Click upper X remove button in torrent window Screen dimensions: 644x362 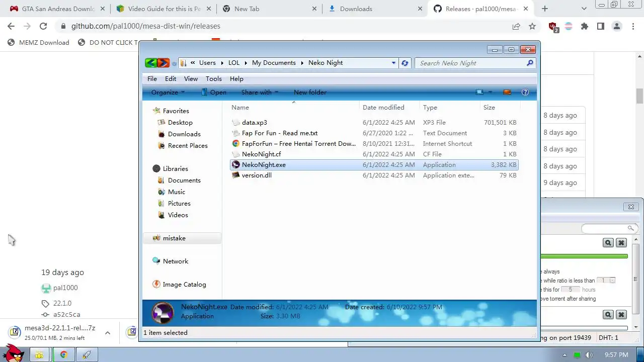tap(621, 242)
